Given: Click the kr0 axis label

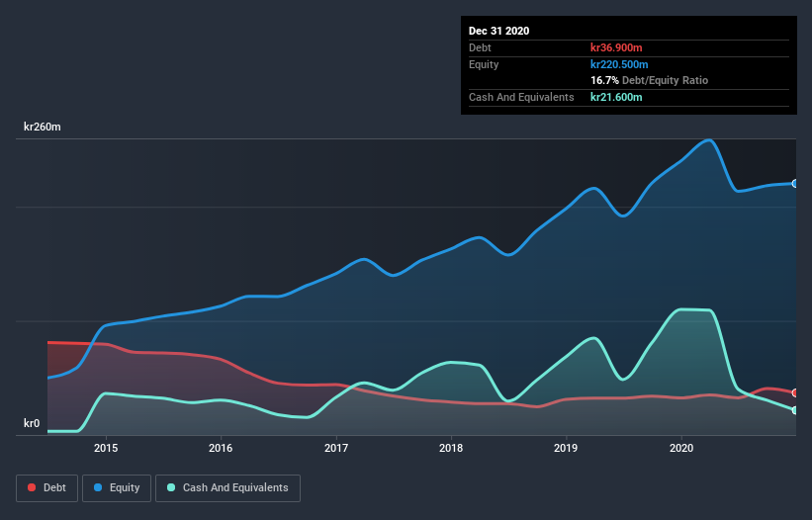Looking at the screenshot, I should 32,423.
